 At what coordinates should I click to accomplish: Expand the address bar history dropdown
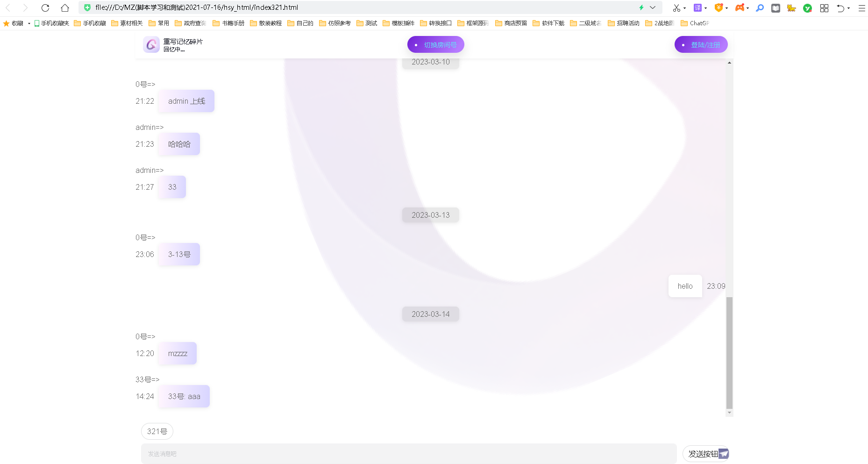653,7
